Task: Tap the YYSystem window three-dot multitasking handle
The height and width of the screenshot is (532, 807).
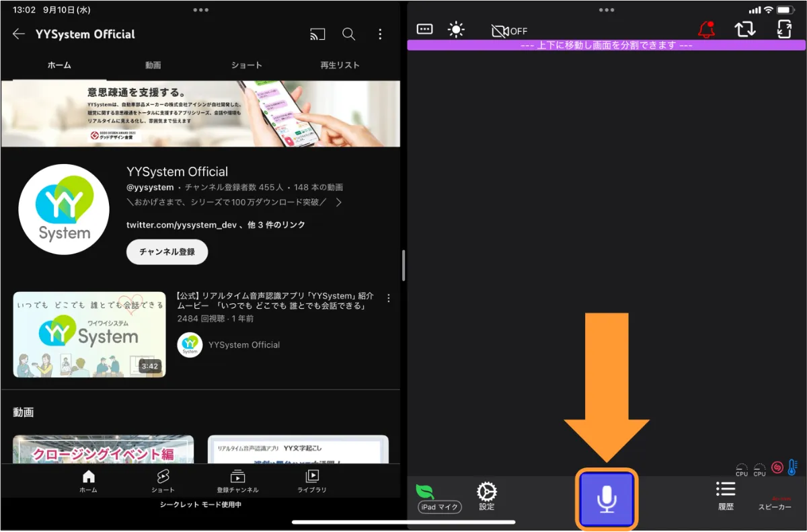Action: pyautogui.click(x=607, y=10)
